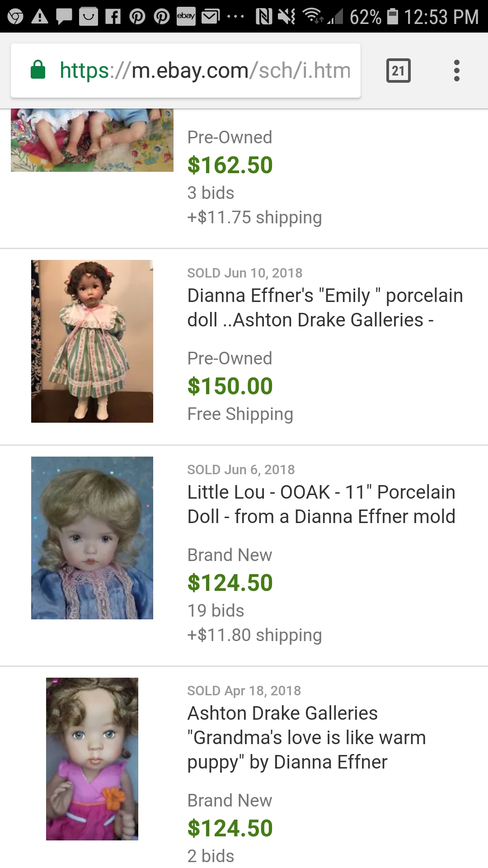The height and width of the screenshot is (868, 488).
Task: Tap the two baby dolls thumbnail at top
Action: [x=92, y=140]
